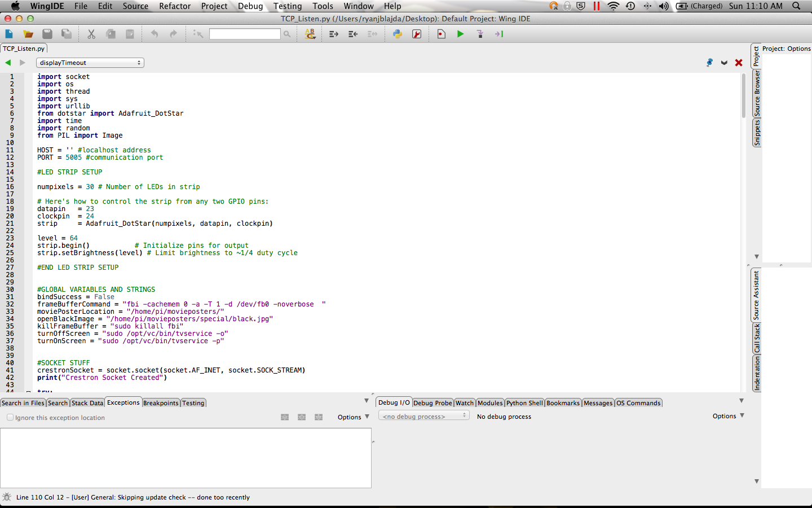Image resolution: width=812 pixels, height=508 pixels.
Task: Switch to the Debug Probe tab
Action: pyautogui.click(x=433, y=403)
